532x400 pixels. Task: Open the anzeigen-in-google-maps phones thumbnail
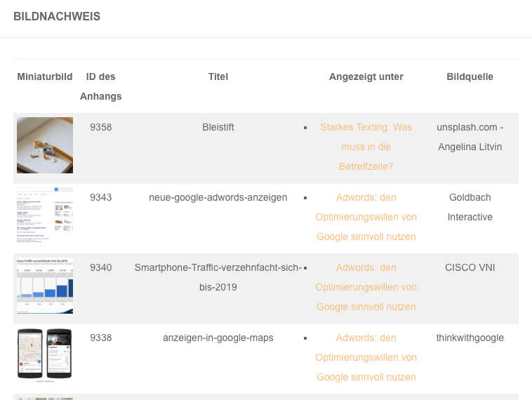pyautogui.click(x=45, y=356)
